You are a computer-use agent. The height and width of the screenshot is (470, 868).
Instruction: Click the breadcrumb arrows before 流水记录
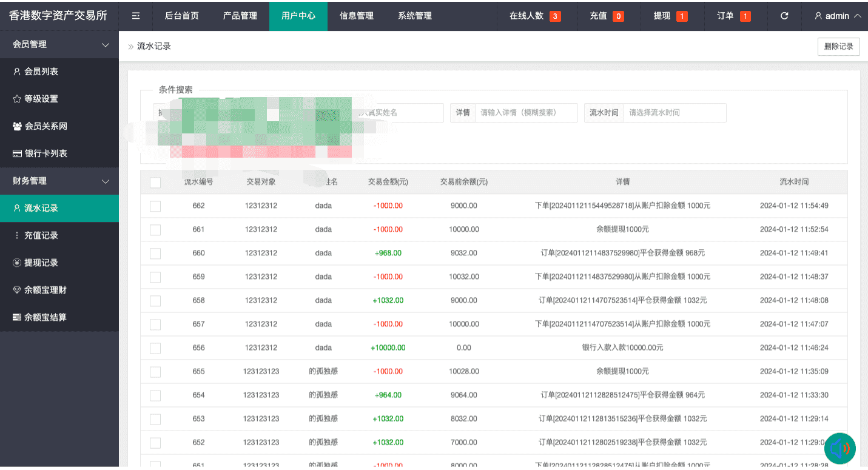tap(130, 47)
